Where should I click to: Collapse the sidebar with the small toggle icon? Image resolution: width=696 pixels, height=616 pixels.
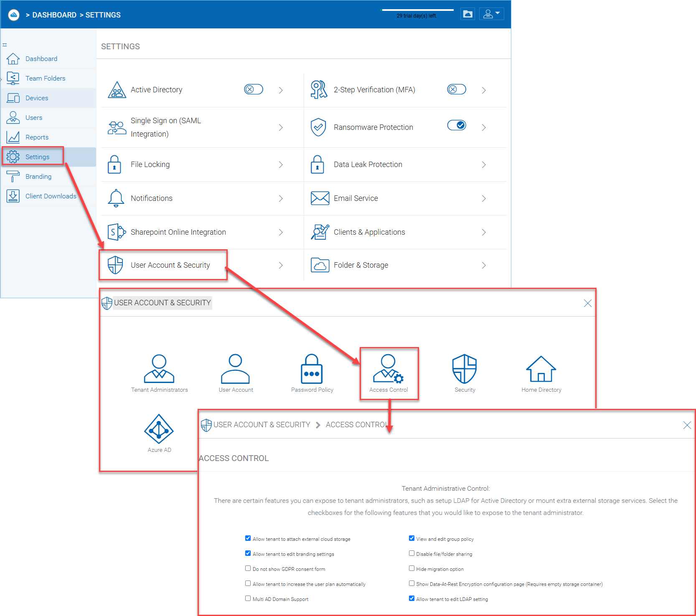pos(5,45)
